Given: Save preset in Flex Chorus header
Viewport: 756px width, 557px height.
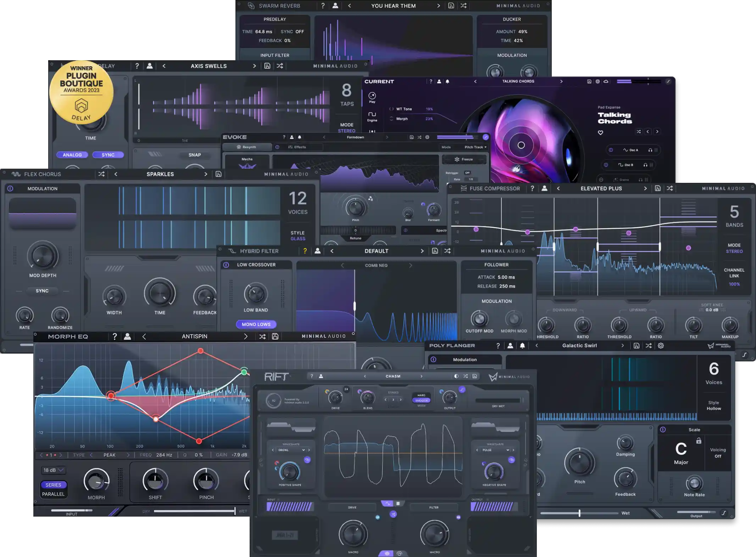Looking at the screenshot, I should (x=218, y=174).
